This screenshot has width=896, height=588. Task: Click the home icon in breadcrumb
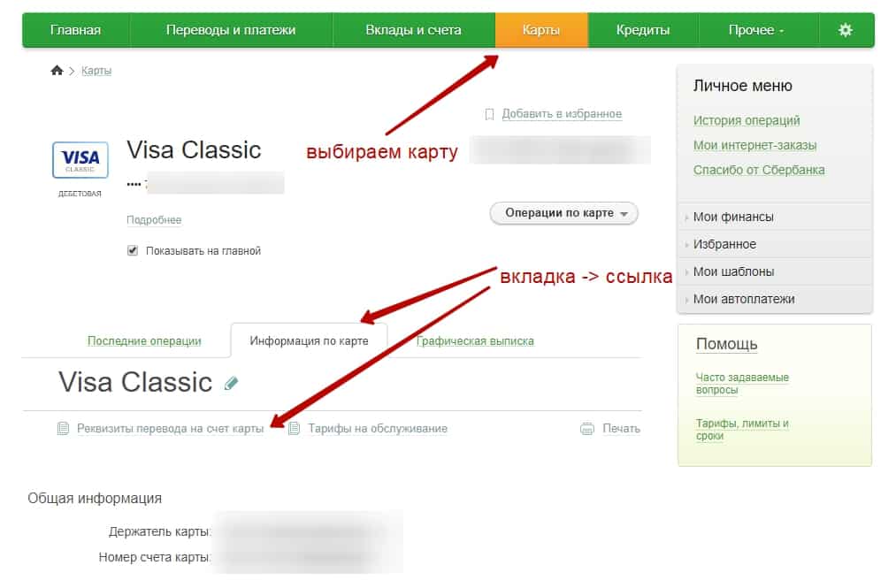click(x=57, y=71)
